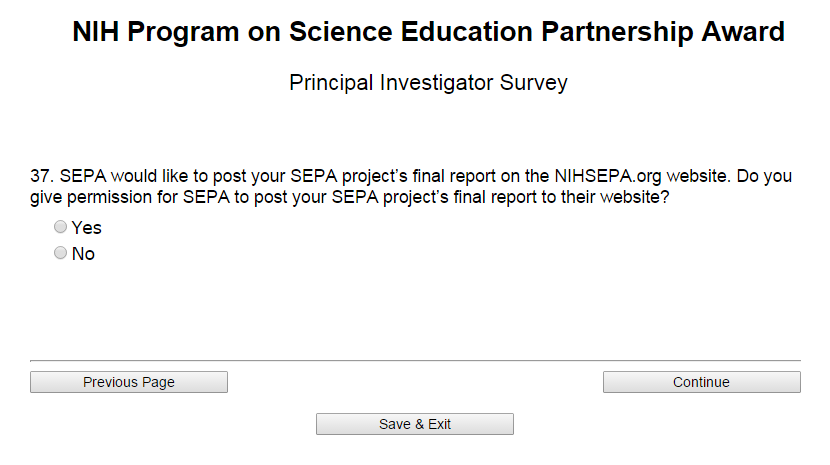
Task: Click 'Science Education Partnership Award' in title
Action: (536, 32)
